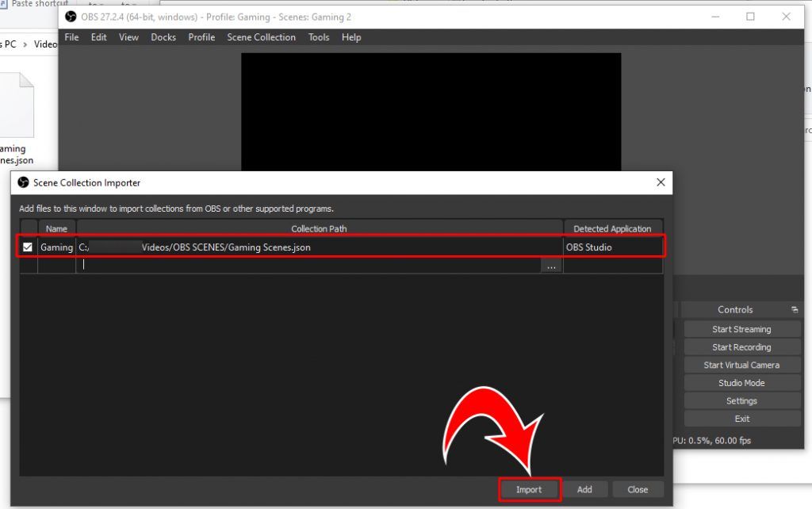This screenshot has height=509, width=812.
Task: Click the Import button
Action: click(x=530, y=489)
